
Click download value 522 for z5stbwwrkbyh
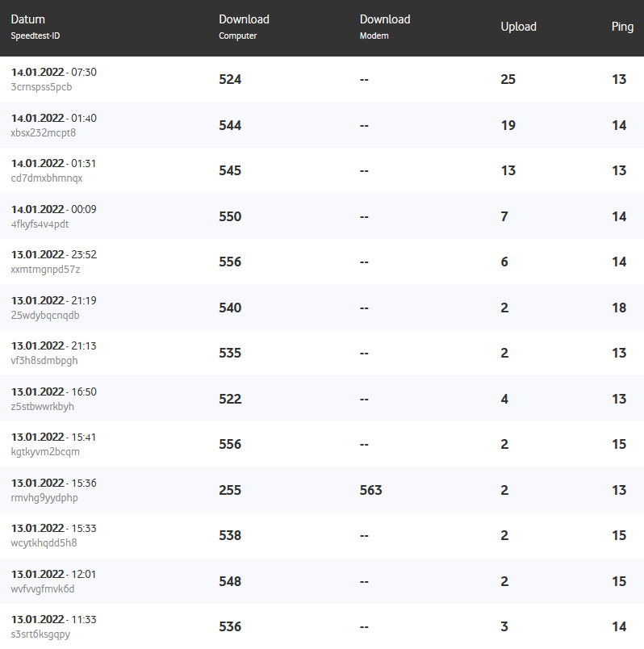230,399
